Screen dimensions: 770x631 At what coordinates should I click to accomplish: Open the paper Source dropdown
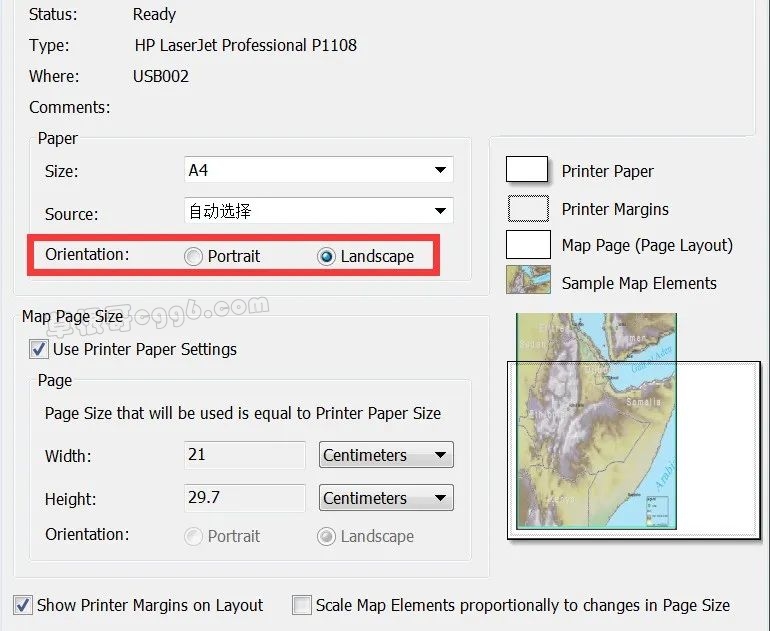pyautogui.click(x=319, y=211)
